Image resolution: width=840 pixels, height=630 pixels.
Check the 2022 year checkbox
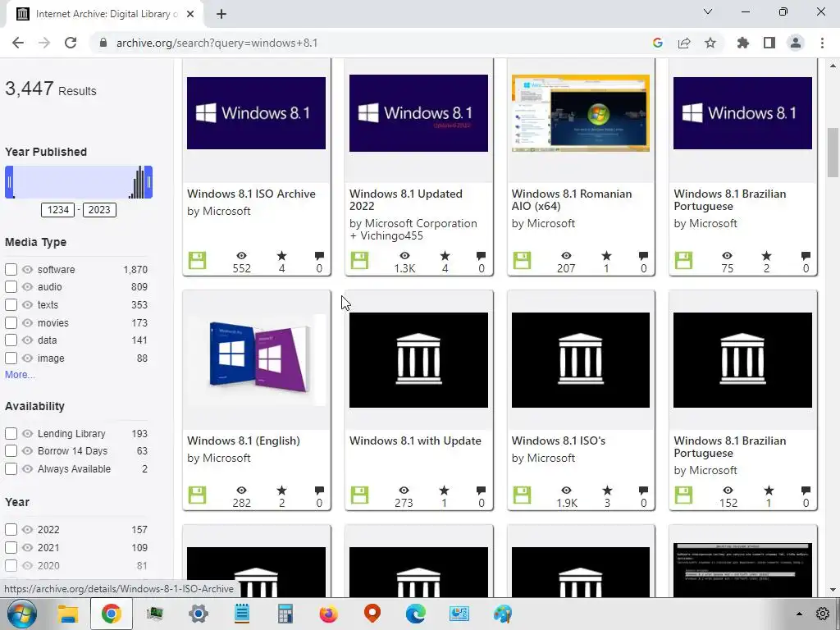tap(11, 530)
